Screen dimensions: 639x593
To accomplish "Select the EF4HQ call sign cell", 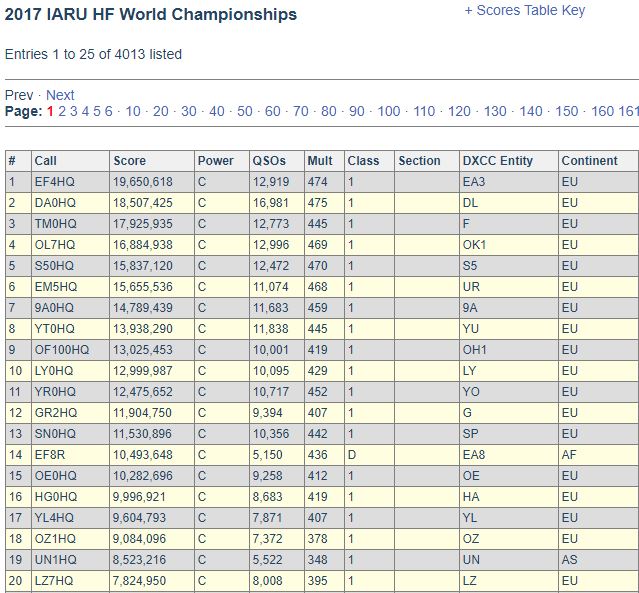I will tap(71, 182).
